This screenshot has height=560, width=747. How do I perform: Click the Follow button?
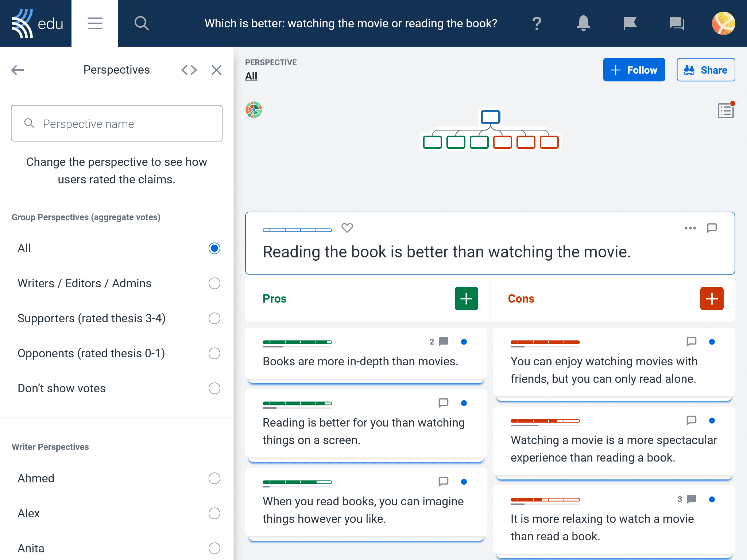click(634, 70)
